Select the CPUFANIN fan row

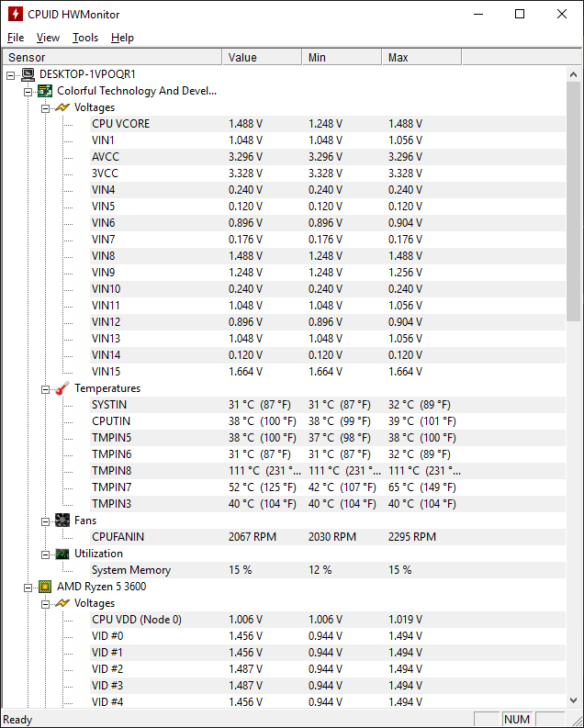tap(328, 537)
